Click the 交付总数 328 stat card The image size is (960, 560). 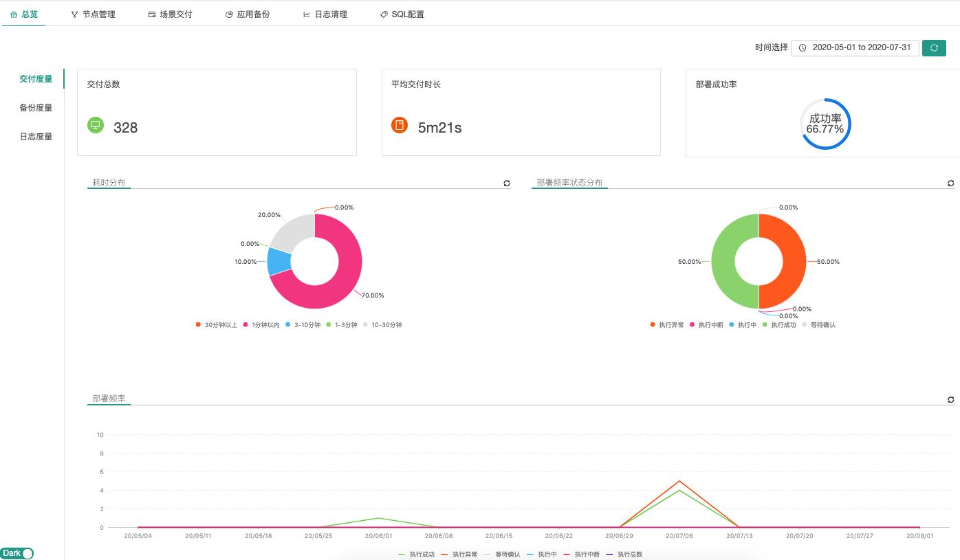217,112
